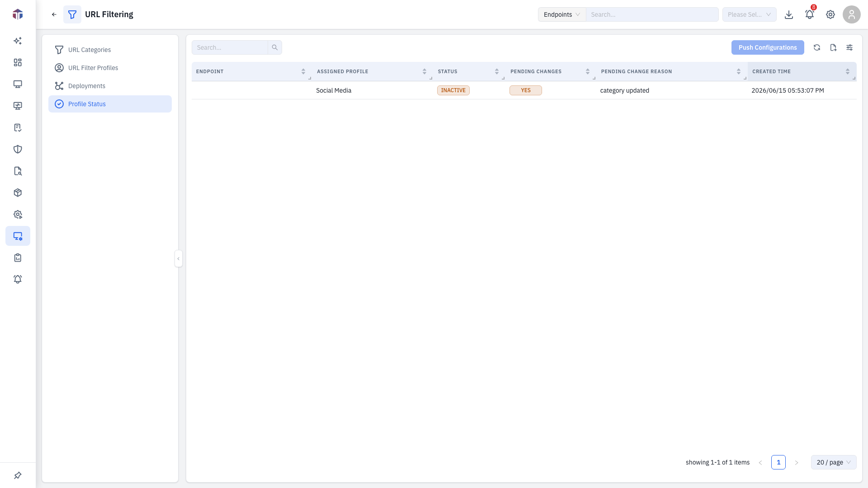Open the monitor endpoints sidebar icon
The height and width of the screenshot is (488, 868).
18,84
